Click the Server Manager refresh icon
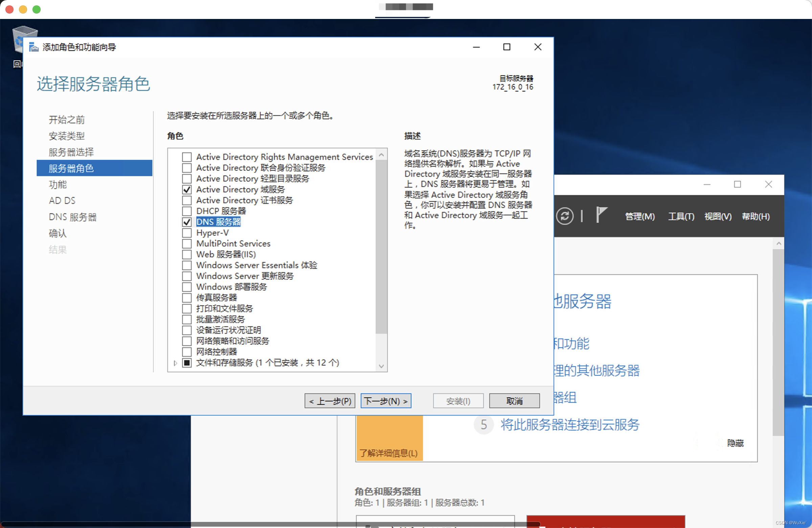The height and width of the screenshot is (528, 812). [565, 216]
